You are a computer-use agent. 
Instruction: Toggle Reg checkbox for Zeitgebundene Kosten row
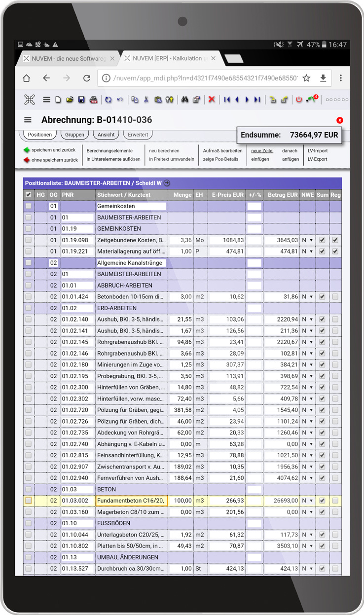coord(335,240)
